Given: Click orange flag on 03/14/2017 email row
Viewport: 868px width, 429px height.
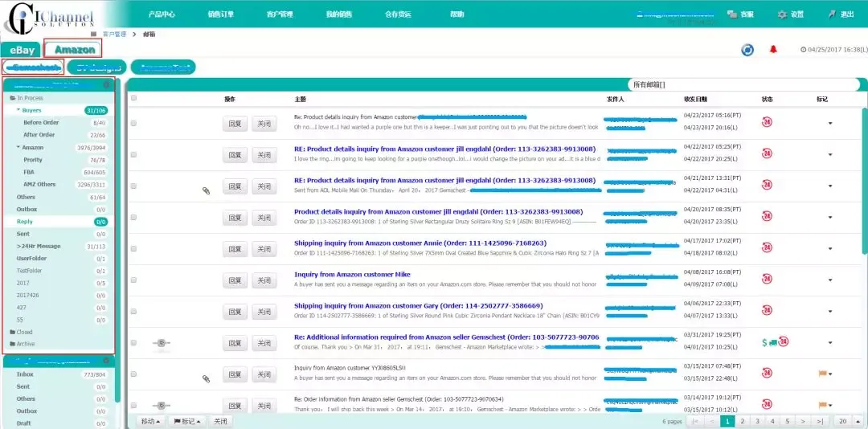Looking at the screenshot, I should click(822, 405).
